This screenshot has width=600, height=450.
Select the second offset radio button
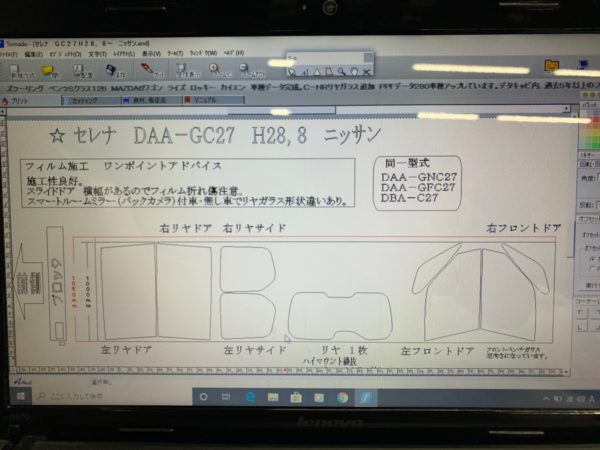pos(593,268)
